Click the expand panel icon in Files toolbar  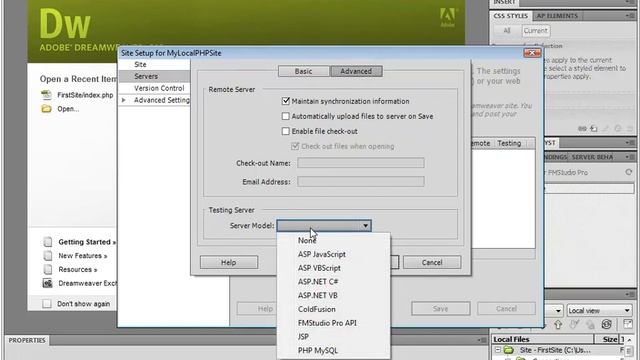tap(628, 324)
